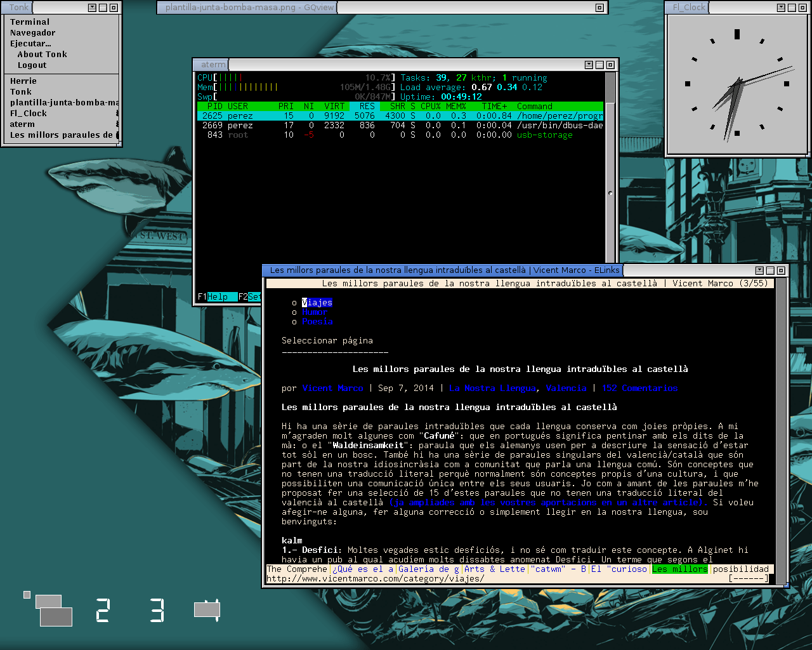Select 'Les millors paraules de' in the Tonk list
The image size is (812, 650).
click(x=62, y=135)
